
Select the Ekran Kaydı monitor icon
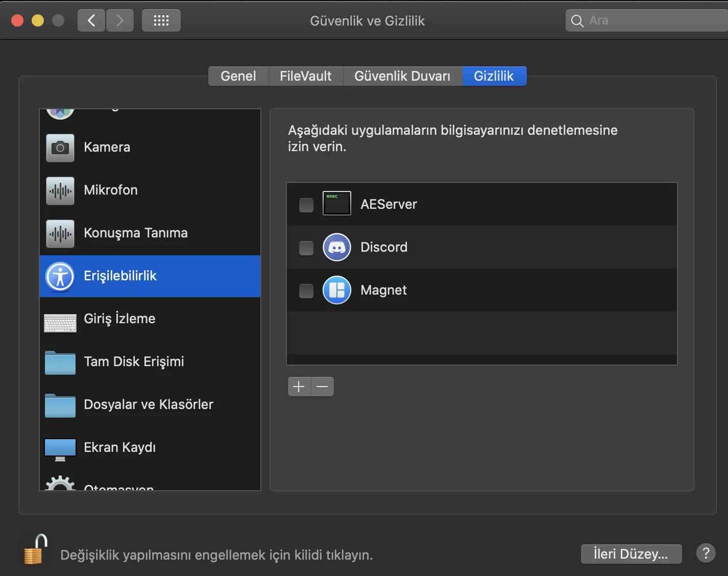pos(60,449)
